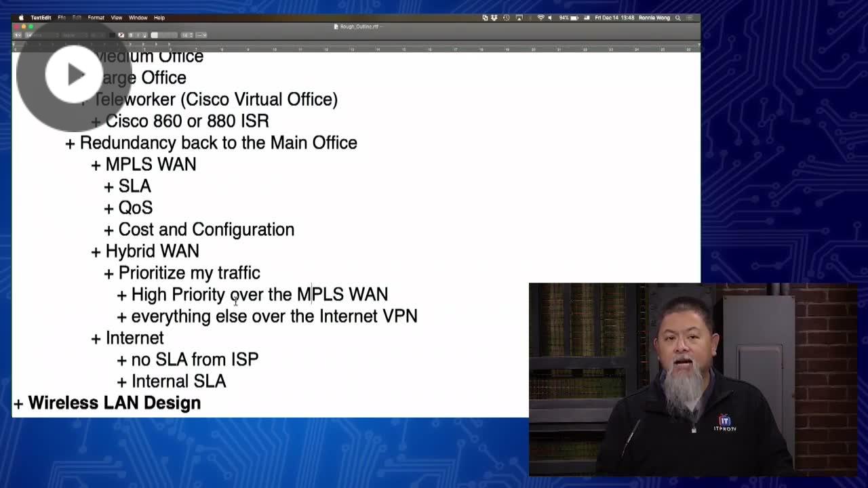Image resolution: width=868 pixels, height=488 pixels.
Task: Click the 'QoS' bullet line
Action: pyautogui.click(x=136, y=207)
